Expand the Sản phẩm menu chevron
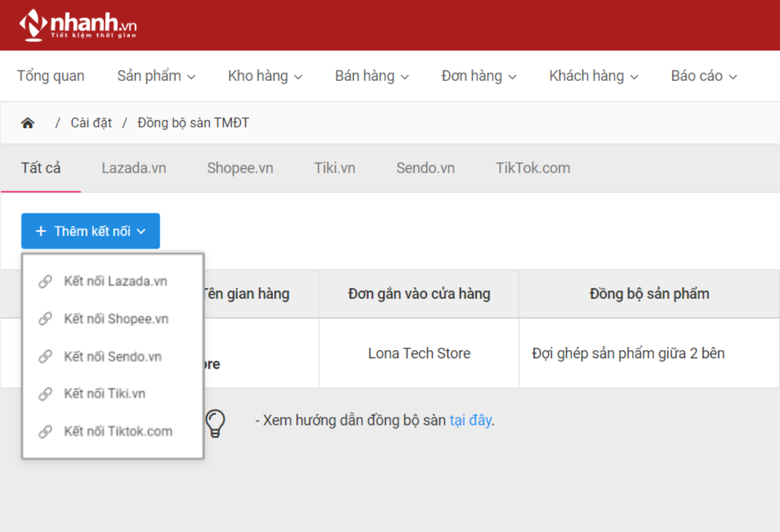The height and width of the screenshot is (532, 780). tap(193, 77)
